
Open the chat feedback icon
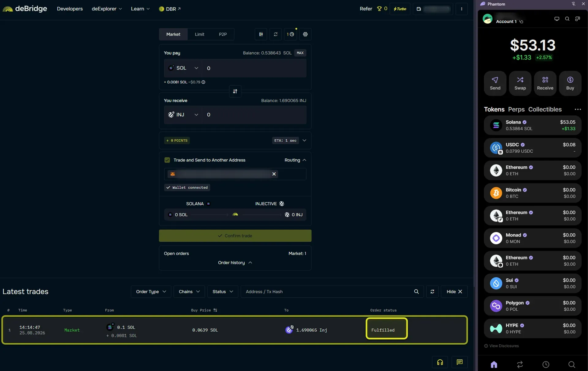460,362
